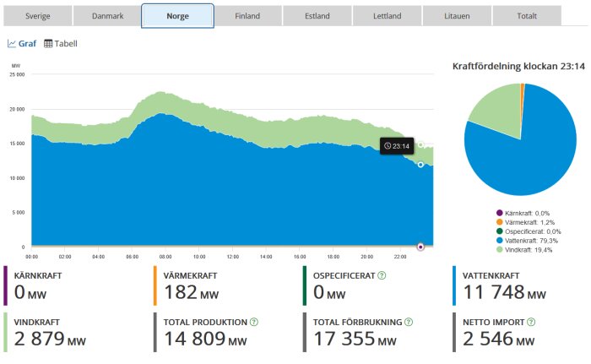591x364 pixels.
Task: Click the Netto Import 2 546 MW value
Action: pos(499,340)
